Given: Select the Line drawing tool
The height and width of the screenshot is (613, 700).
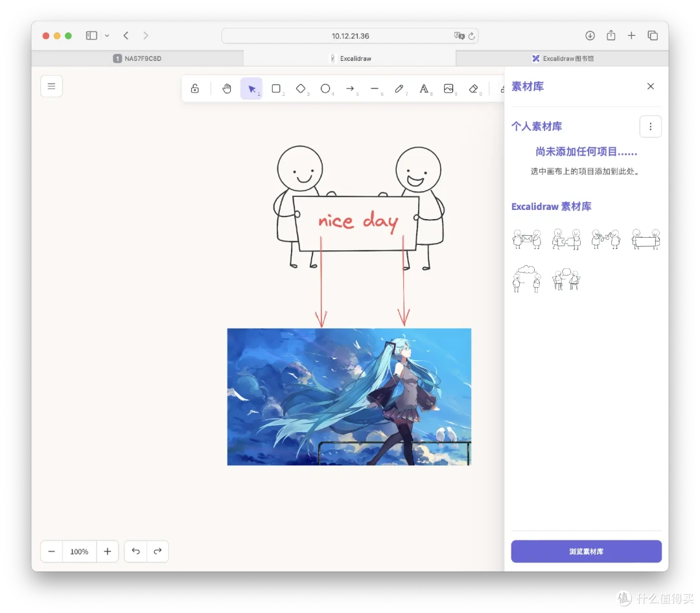Looking at the screenshot, I should (x=375, y=88).
